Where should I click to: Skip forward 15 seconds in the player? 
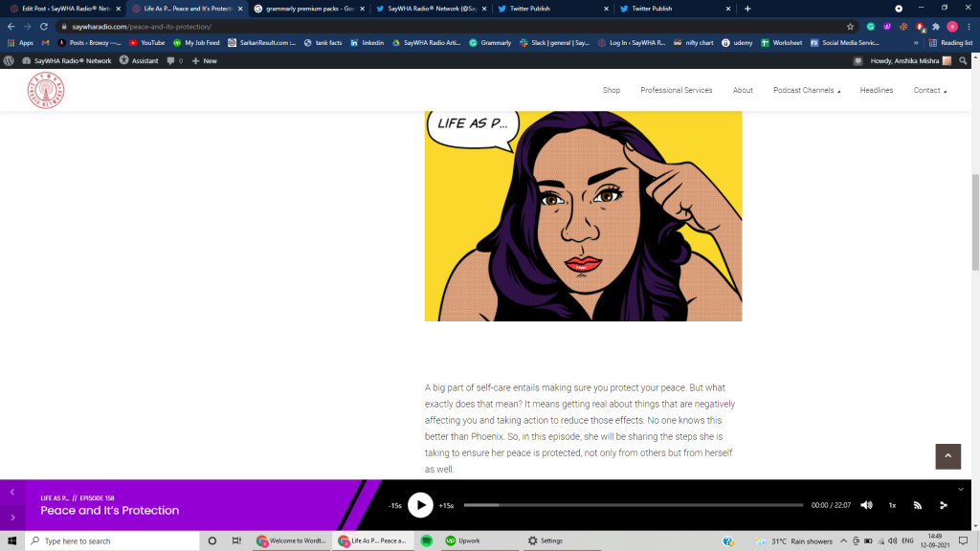[x=446, y=505]
